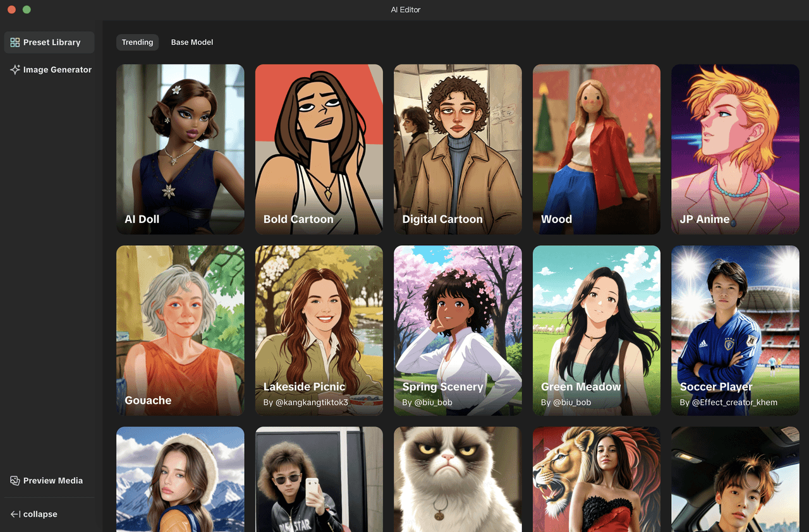Click creator name @kangkangtiktok3
The height and width of the screenshot is (532, 809).
(x=312, y=402)
